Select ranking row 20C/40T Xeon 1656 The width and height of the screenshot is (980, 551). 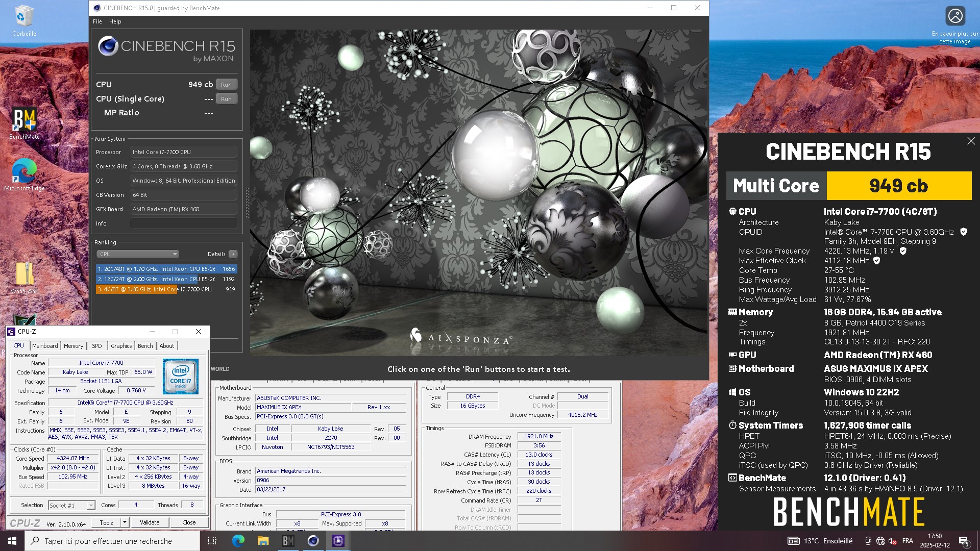click(x=166, y=269)
